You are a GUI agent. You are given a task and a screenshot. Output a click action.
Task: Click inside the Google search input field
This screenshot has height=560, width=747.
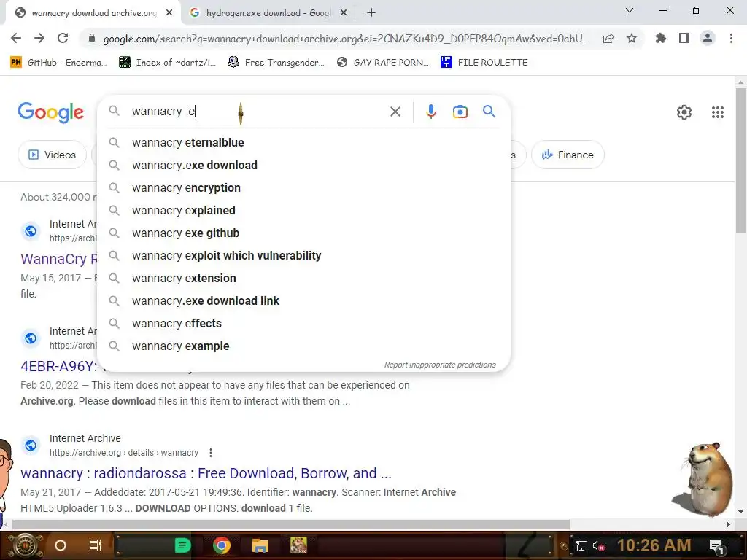tap(258, 112)
